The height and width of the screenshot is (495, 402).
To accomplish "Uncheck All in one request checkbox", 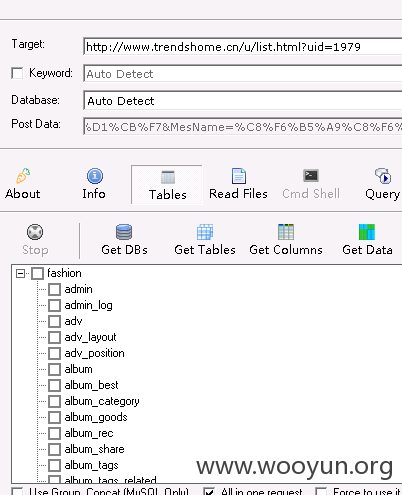I will click(x=209, y=491).
